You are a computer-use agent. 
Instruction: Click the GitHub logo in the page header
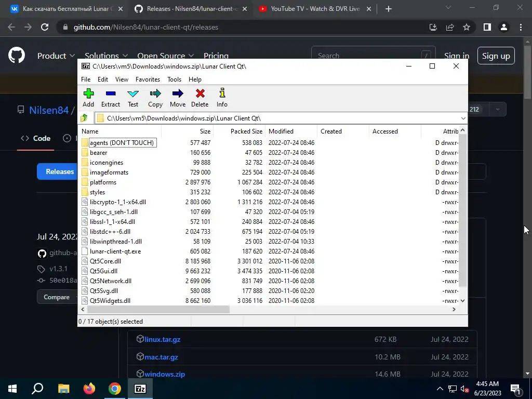17,55
